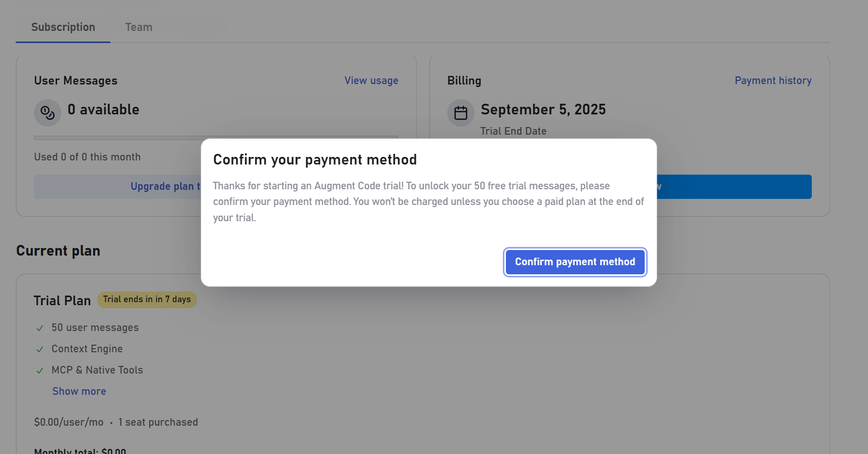Click the user messages coins icon

click(48, 112)
